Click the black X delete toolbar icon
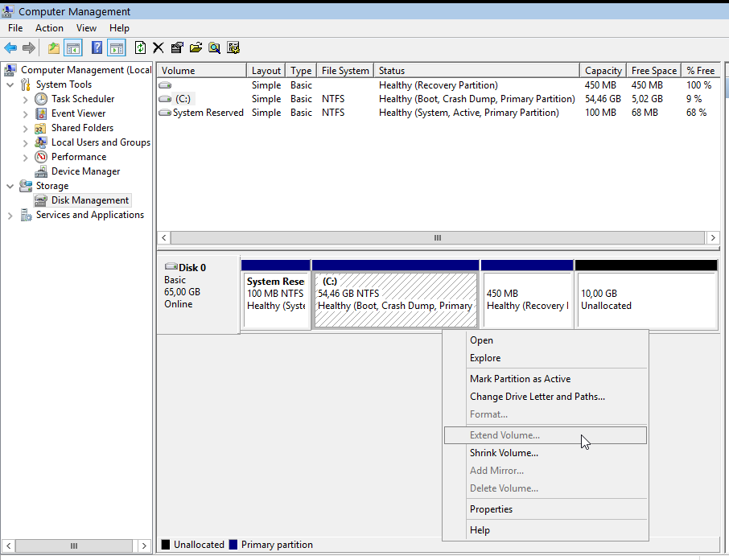The height and width of the screenshot is (560, 729). (x=159, y=48)
